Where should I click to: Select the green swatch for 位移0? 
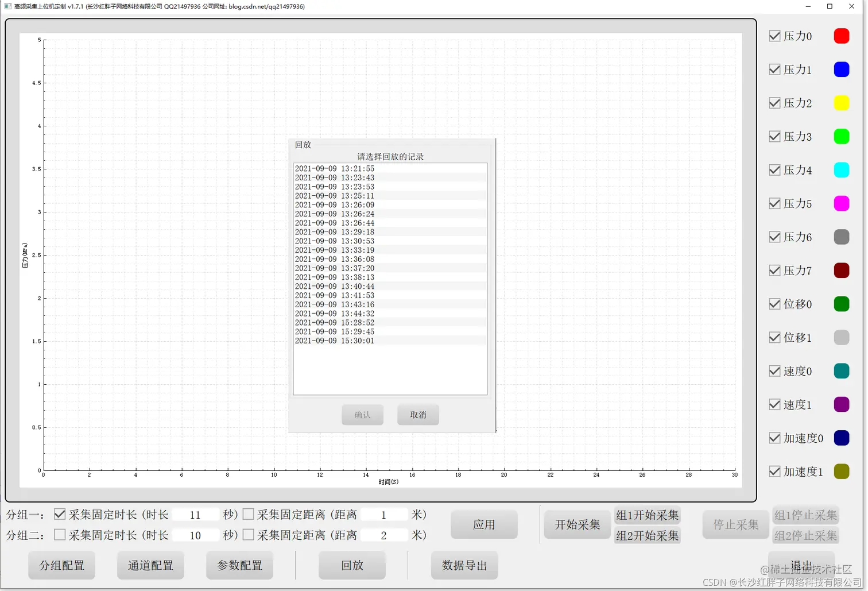[x=841, y=304]
